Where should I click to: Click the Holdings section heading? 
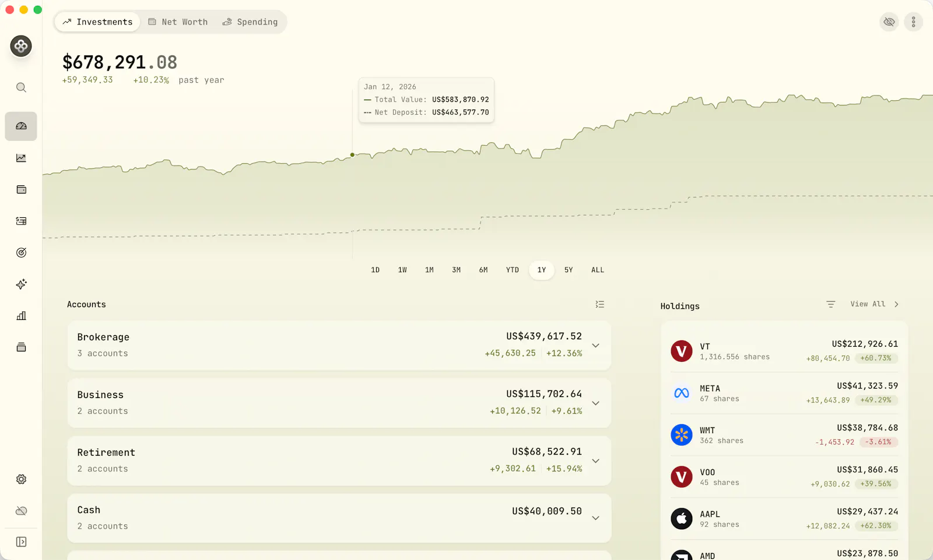tap(680, 306)
